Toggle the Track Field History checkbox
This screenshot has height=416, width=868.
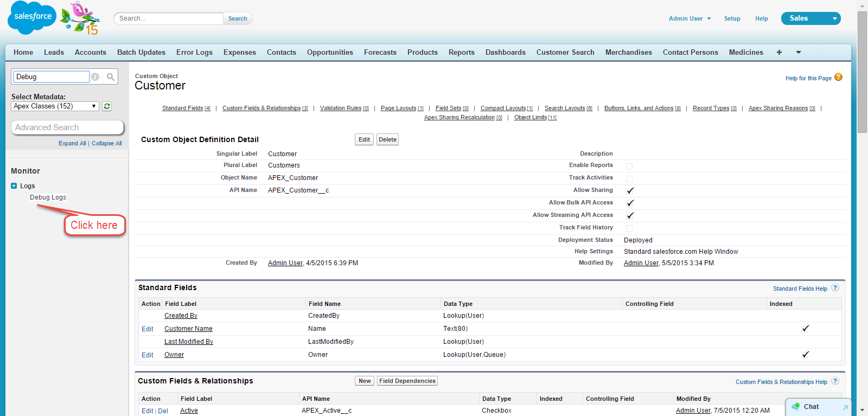(x=629, y=228)
